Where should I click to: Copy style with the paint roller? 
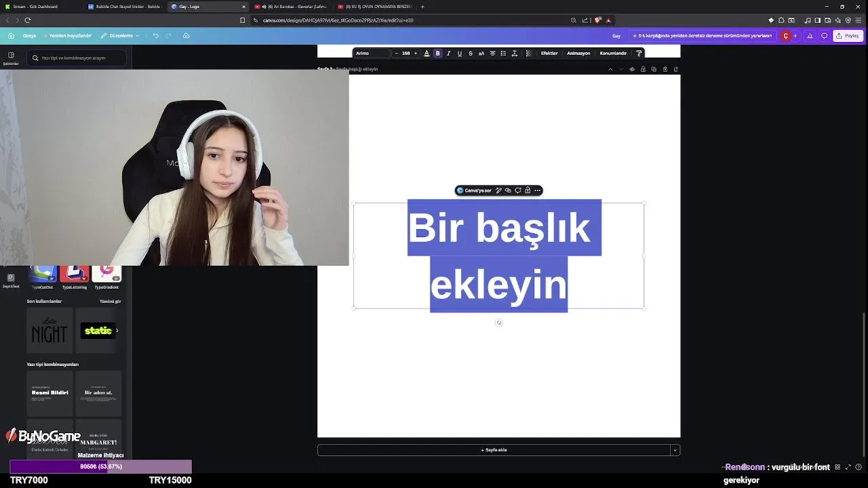(639, 54)
